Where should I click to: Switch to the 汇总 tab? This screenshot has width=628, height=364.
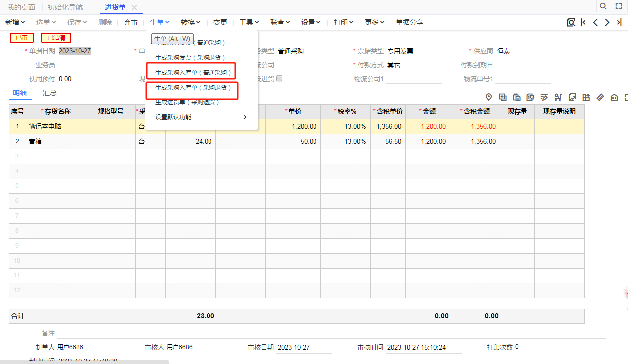(50, 93)
